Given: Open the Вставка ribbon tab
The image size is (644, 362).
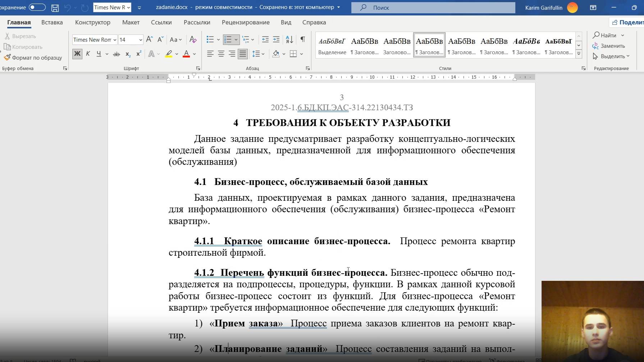Looking at the screenshot, I should click(52, 22).
